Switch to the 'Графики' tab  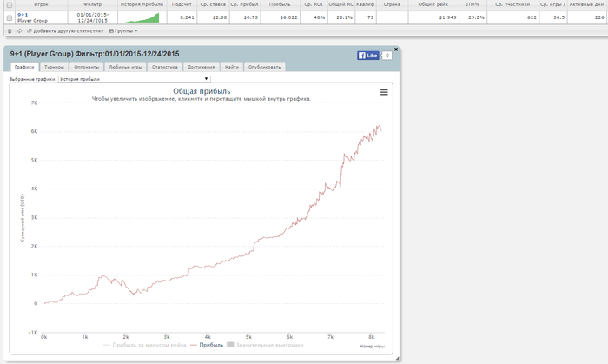pos(24,67)
